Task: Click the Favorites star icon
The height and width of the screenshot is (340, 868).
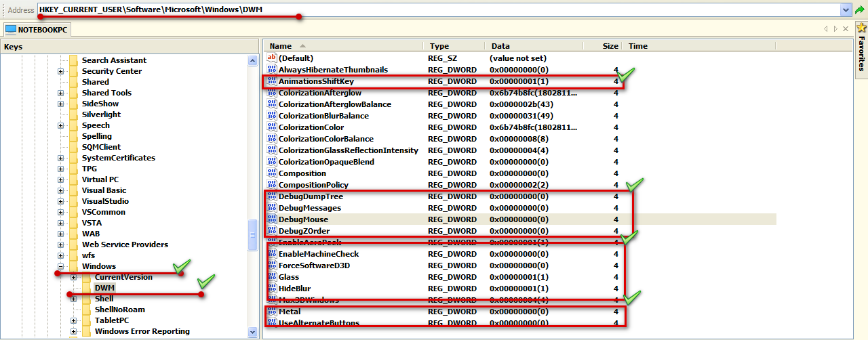Action: [x=862, y=28]
